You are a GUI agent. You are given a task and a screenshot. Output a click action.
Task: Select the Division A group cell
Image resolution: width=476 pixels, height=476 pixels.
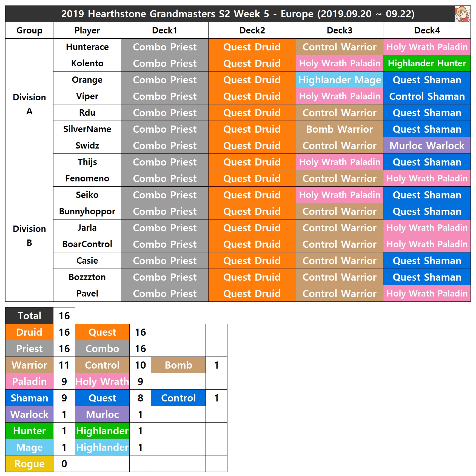point(29,104)
